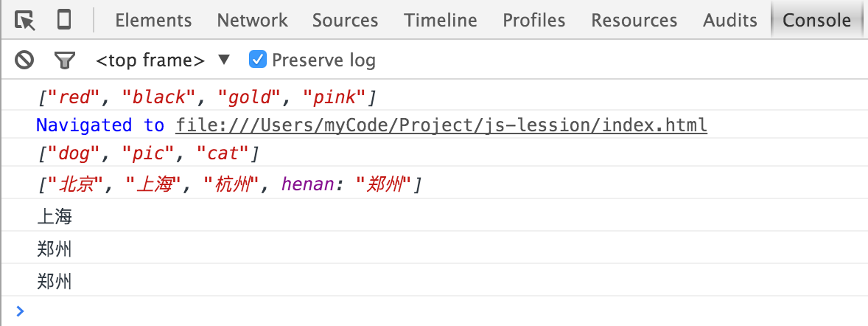Open the Timeline tab

tap(441, 21)
